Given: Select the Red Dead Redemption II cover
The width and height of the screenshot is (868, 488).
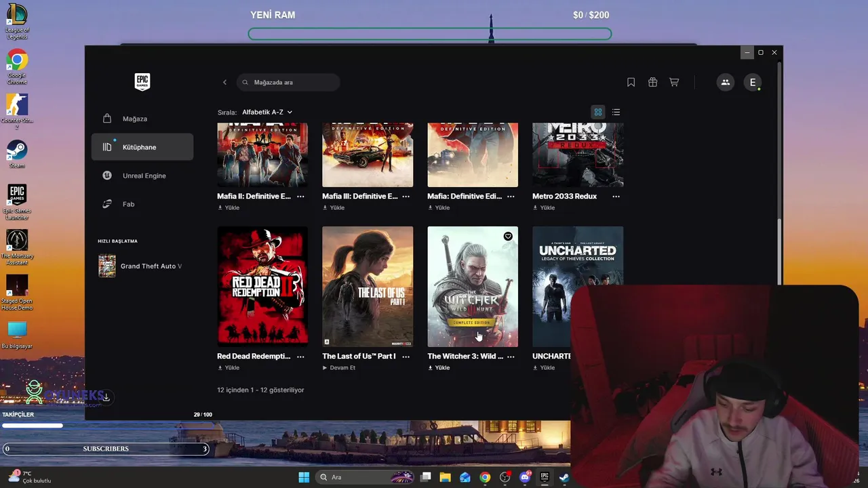Looking at the screenshot, I should pyautogui.click(x=262, y=287).
